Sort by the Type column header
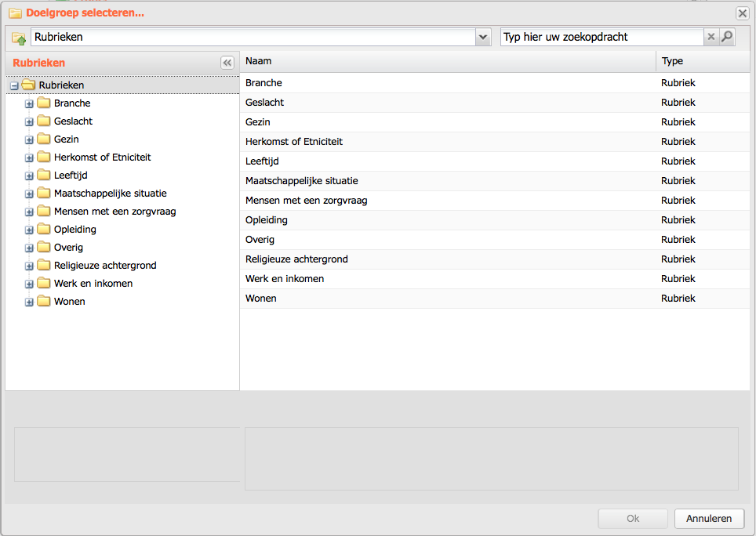This screenshot has width=756, height=536. point(703,61)
